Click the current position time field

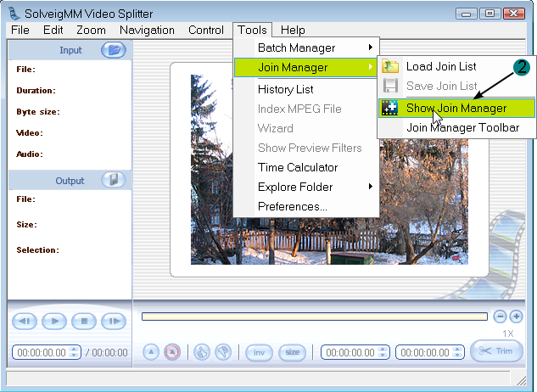point(42,353)
